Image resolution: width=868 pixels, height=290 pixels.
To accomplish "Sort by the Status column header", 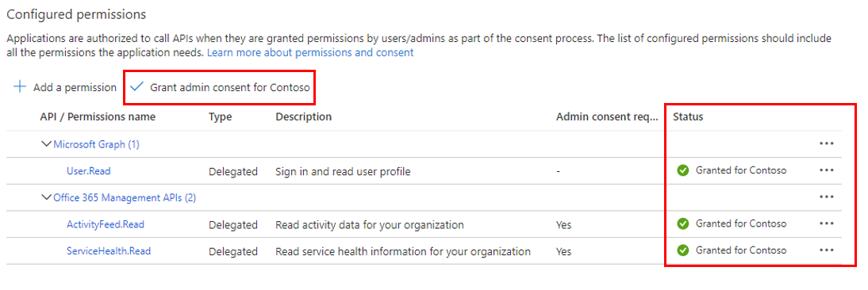I will coord(688,116).
